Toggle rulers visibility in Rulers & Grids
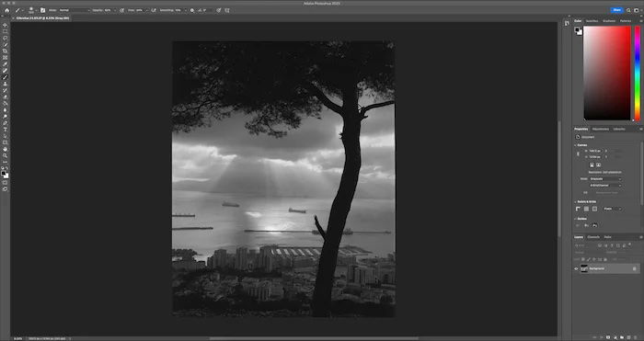644x341 pixels. click(x=578, y=209)
